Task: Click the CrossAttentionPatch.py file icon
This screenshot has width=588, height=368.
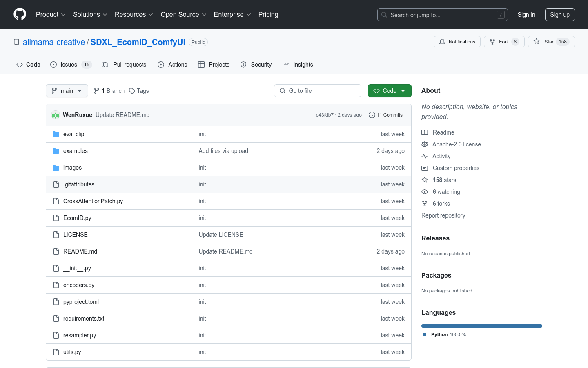Action: [x=56, y=201]
